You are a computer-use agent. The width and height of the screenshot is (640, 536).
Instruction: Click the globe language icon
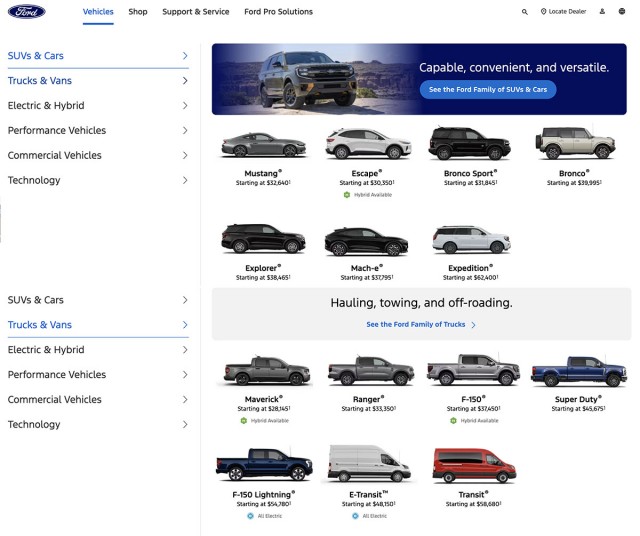[x=622, y=11]
